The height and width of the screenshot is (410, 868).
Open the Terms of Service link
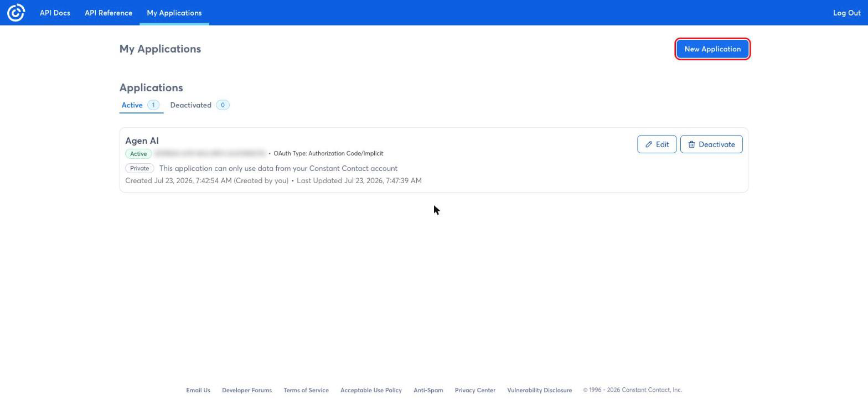point(306,390)
